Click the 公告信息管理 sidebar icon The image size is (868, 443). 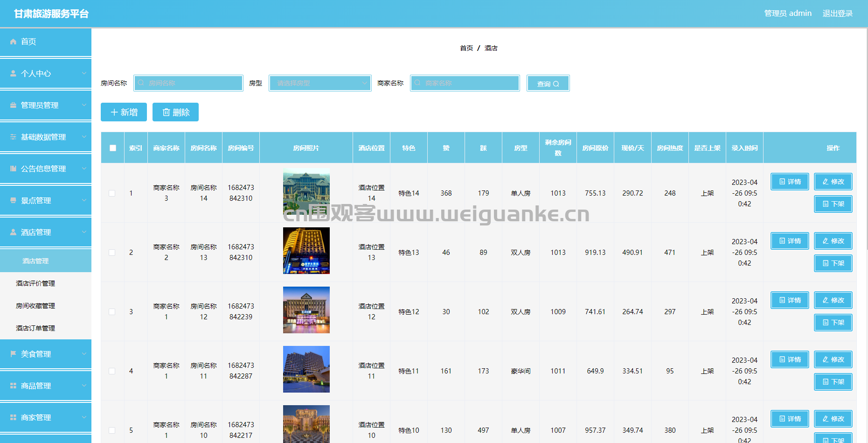click(13, 169)
